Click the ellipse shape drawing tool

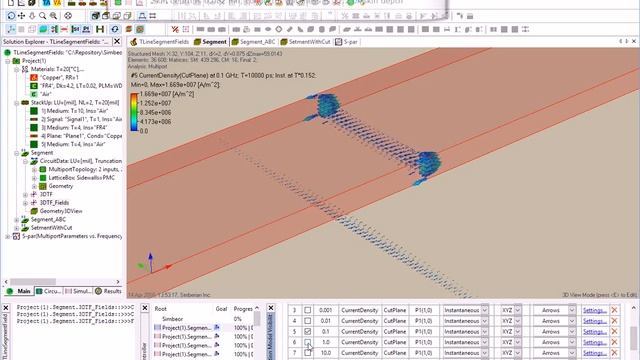pyautogui.click(x=268, y=29)
